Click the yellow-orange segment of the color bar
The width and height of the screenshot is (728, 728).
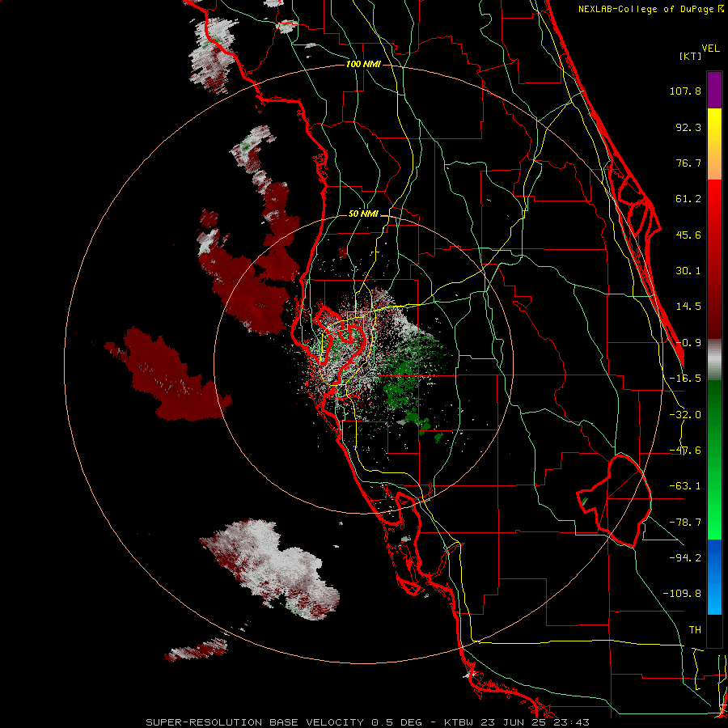pos(714,144)
